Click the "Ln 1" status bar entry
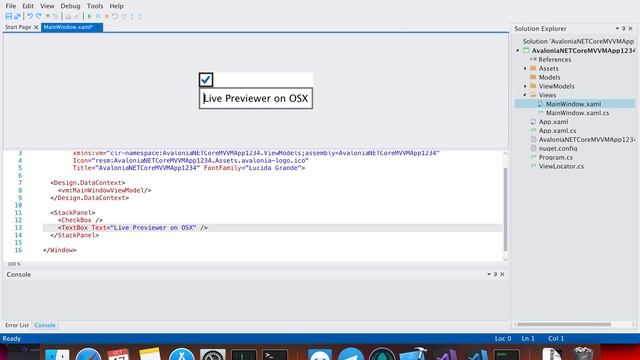This screenshot has height=360, width=640. pos(528,338)
